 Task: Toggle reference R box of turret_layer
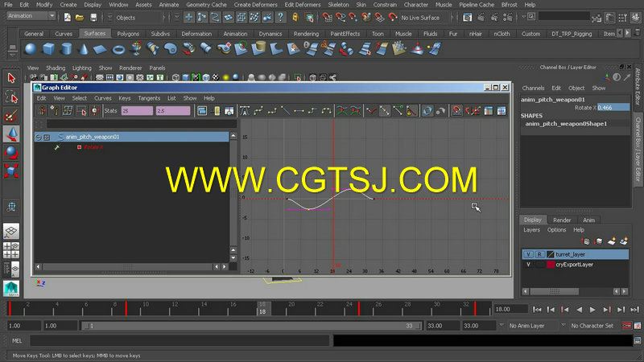point(539,254)
